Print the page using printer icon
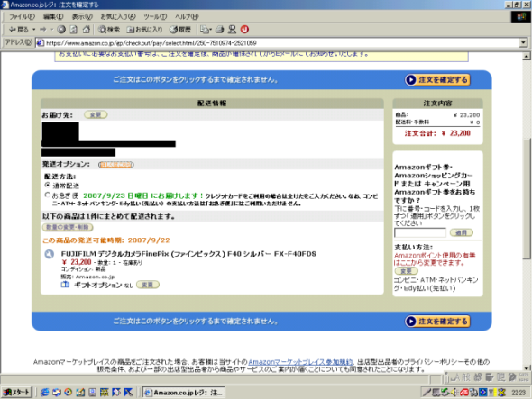 pyautogui.click(x=219, y=30)
